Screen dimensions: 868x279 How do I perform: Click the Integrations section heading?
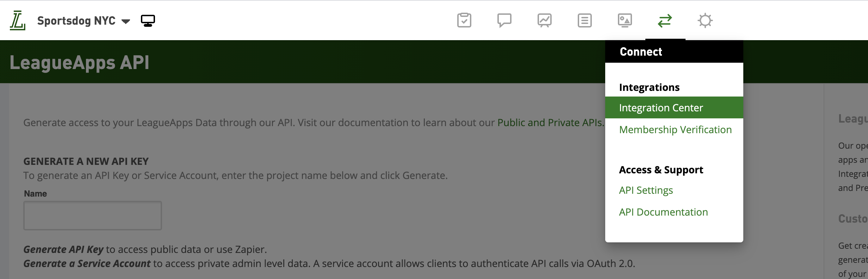649,87
